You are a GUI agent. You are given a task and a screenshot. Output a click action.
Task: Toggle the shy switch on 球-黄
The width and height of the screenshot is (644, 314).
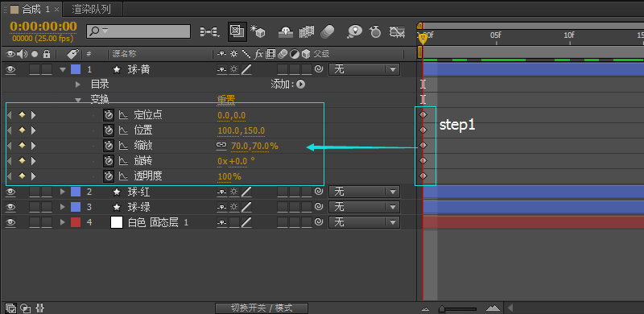click(x=221, y=69)
